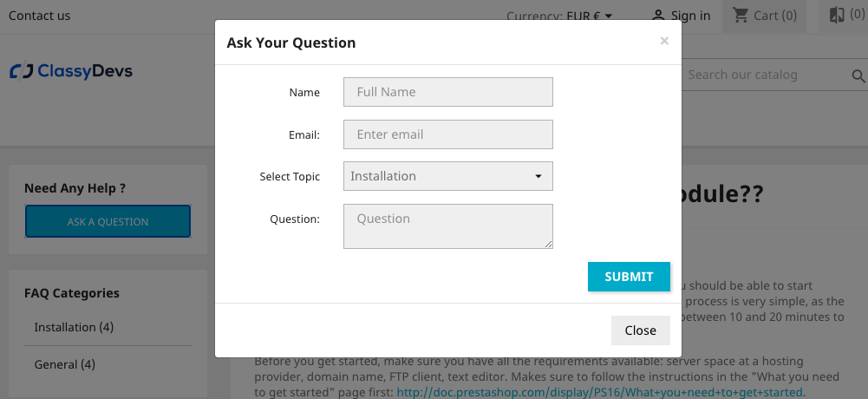Viewport: 868px width, 399px height.
Task: Open the Contact us link
Action: [x=40, y=16]
